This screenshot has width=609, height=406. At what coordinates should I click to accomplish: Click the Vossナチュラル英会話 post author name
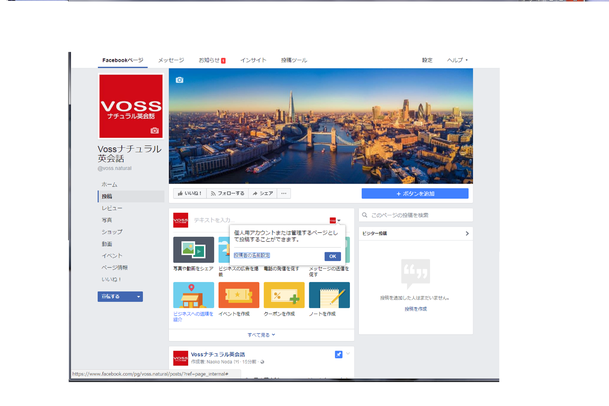click(x=218, y=354)
